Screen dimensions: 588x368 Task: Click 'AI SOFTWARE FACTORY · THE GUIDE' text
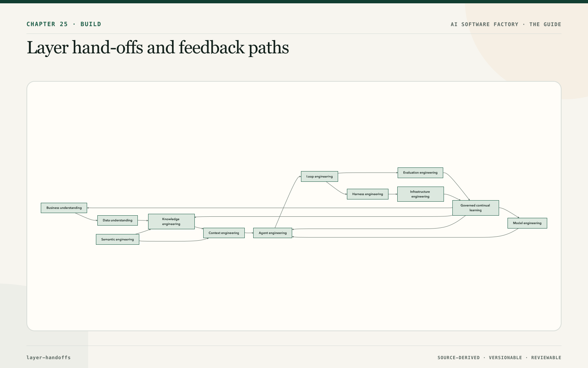(506, 24)
